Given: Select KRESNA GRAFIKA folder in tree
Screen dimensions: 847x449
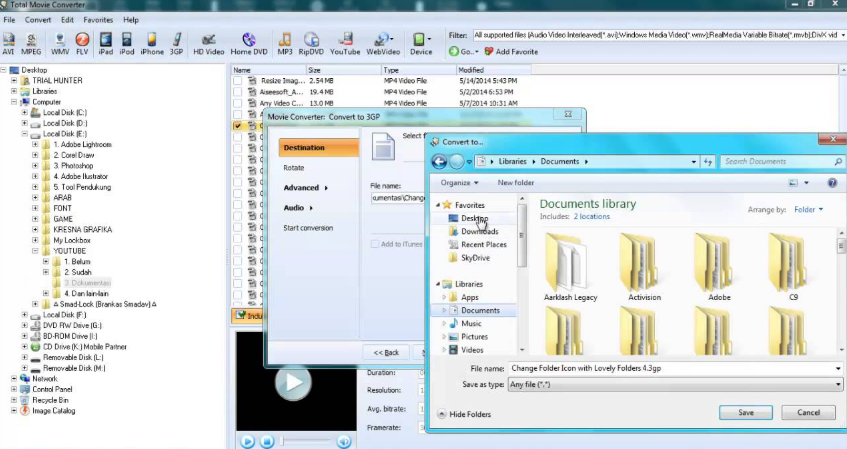Looking at the screenshot, I should (83, 230).
